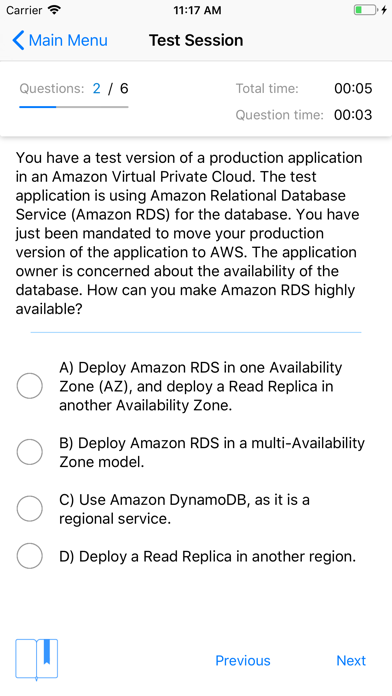Tap the Wi-Fi status icon

point(55,10)
